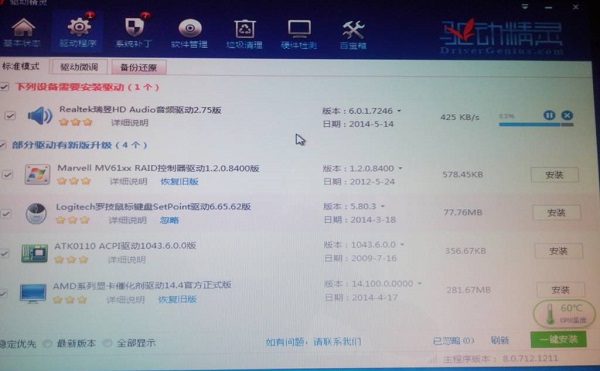Cancel the Realtek driver download
Image resolution: width=600 pixels, height=371 pixels.
pos(567,115)
